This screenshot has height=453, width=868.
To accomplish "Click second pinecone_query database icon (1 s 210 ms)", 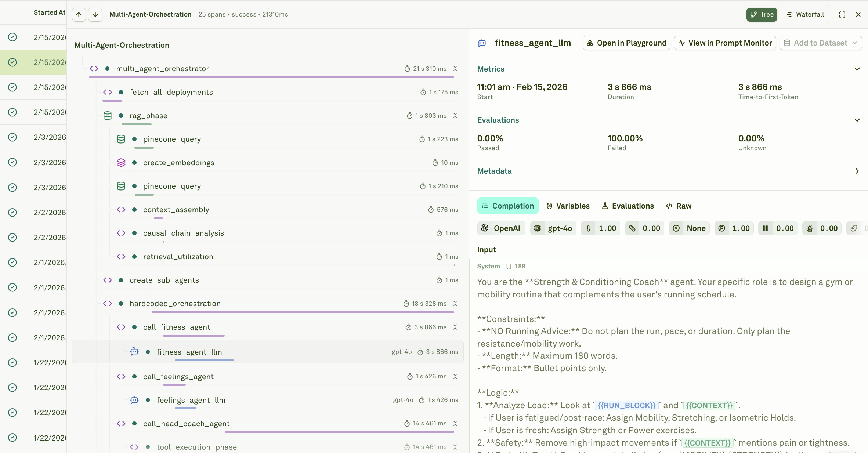I will coord(121,186).
